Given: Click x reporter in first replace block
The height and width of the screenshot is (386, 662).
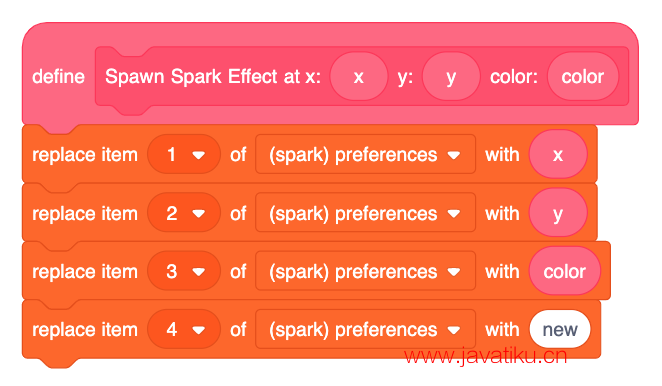Looking at the screenshot, I should coord(558,155).
